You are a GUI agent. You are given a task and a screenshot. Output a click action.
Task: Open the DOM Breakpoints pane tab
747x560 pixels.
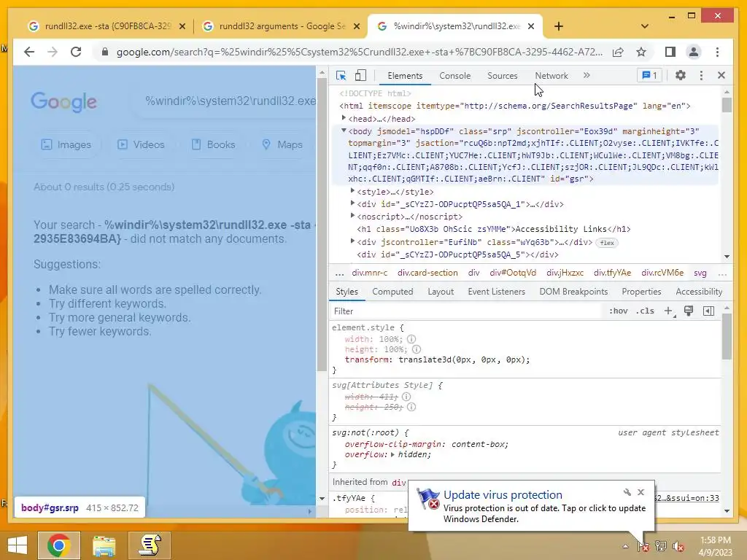573,292
